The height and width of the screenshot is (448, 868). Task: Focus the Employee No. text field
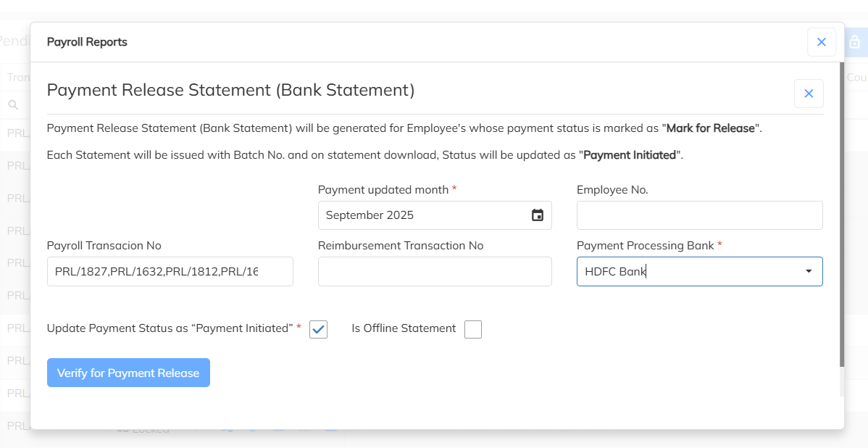pos(699,215)
